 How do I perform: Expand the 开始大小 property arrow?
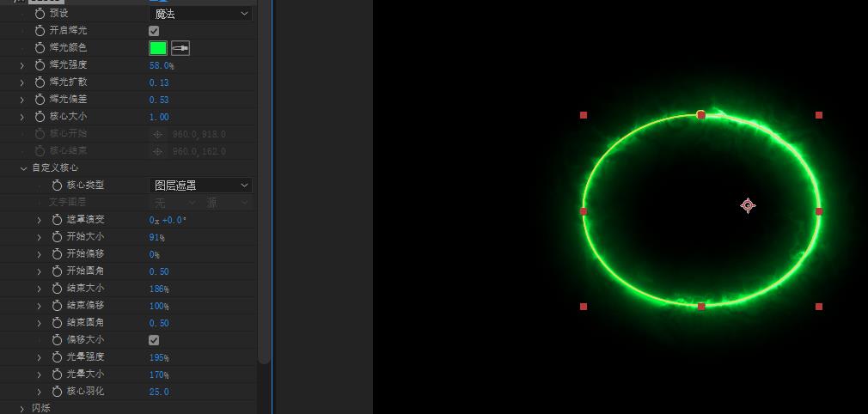tap(40, 237)
